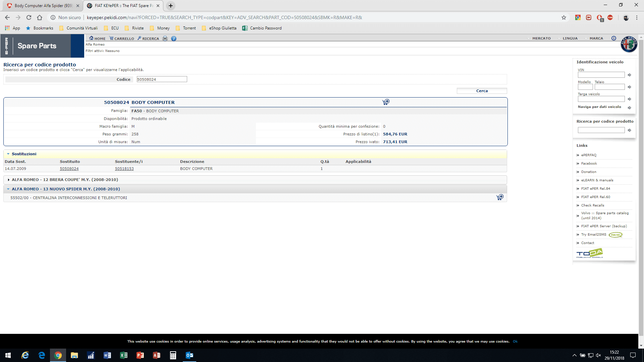The height and width of the screenshot is (362, 644).
Task: Go back to previous page
Action: [7, 17]
